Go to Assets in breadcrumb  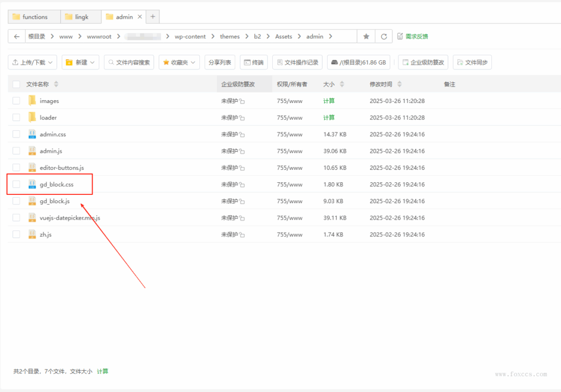(x=283, y=37)
